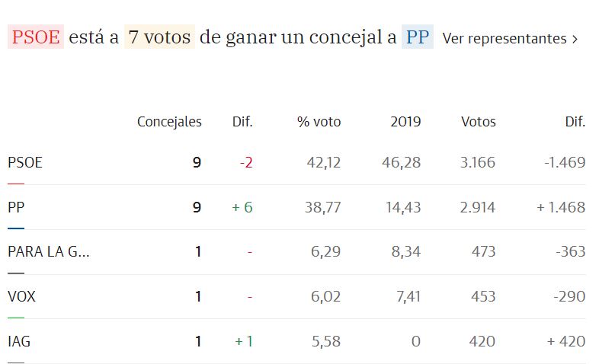This screenshot has width=599, height=364.
Task: Click the 2019 column header
Action: coord(405,122)
